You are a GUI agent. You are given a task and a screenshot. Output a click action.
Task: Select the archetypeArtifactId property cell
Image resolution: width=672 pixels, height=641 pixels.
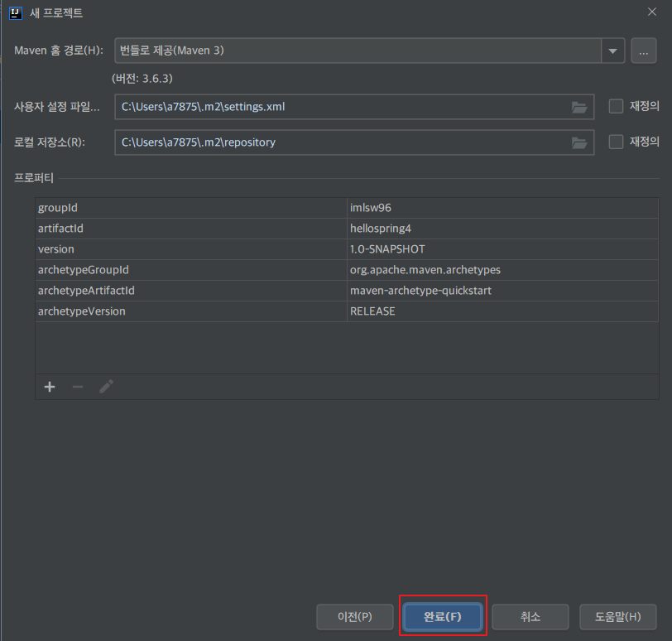(191, 291)
